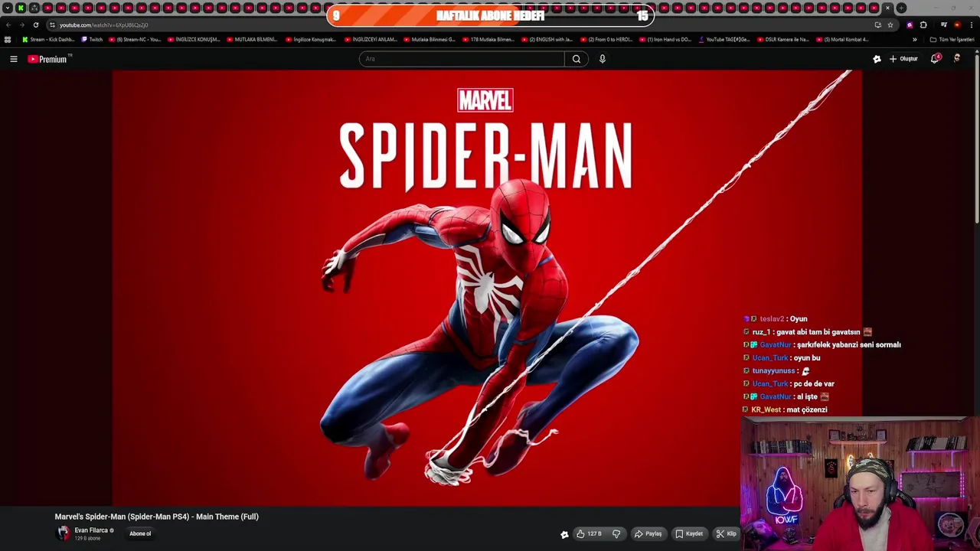The height and width of the screenshot is (551, 980).
Task: Reload the page with refresh icon
Action: tap(35, 25)
